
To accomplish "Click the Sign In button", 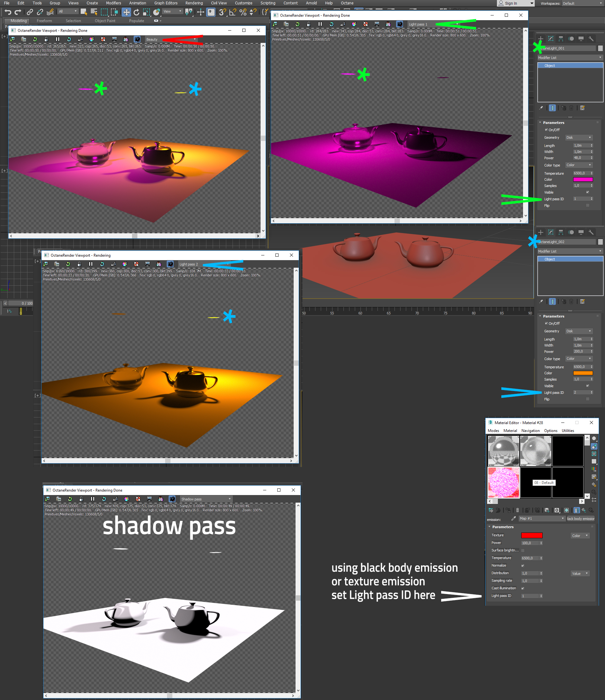I will [511, 3].
